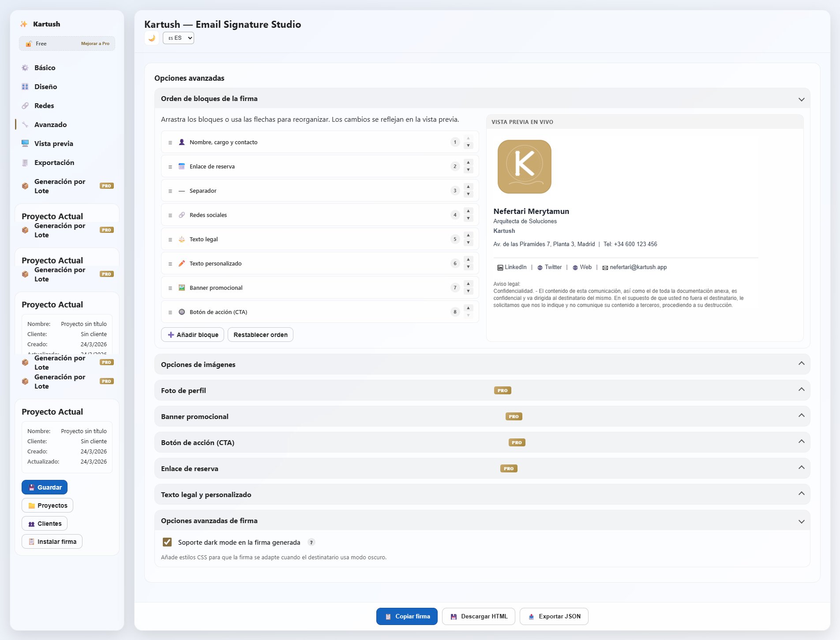
Task: Click the email envelope icon in preview
Action: 605,268
